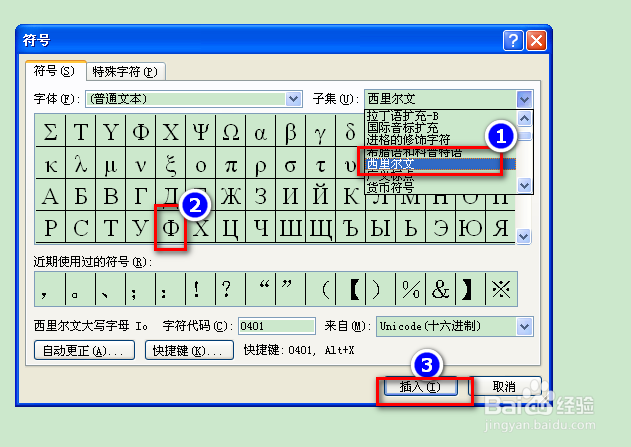Close the 符号 dialog window
Screen dimensions: 631x447
tap(536, 40)
